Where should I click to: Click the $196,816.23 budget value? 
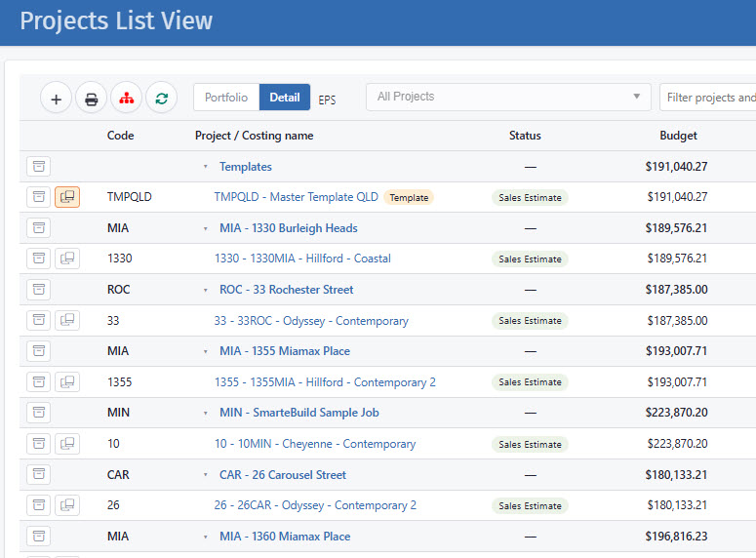(676, 537)
